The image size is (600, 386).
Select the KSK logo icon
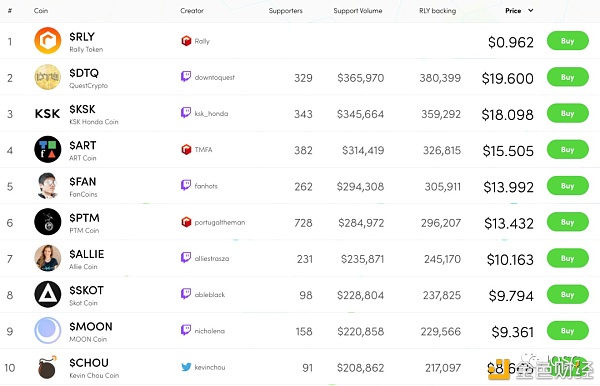47,114
